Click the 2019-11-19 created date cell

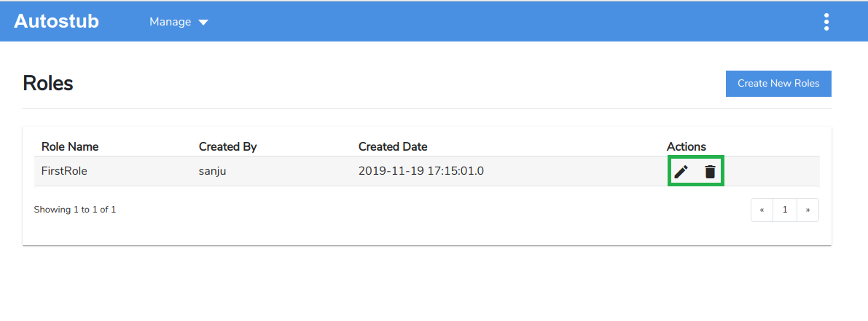[x=421, y=171]
